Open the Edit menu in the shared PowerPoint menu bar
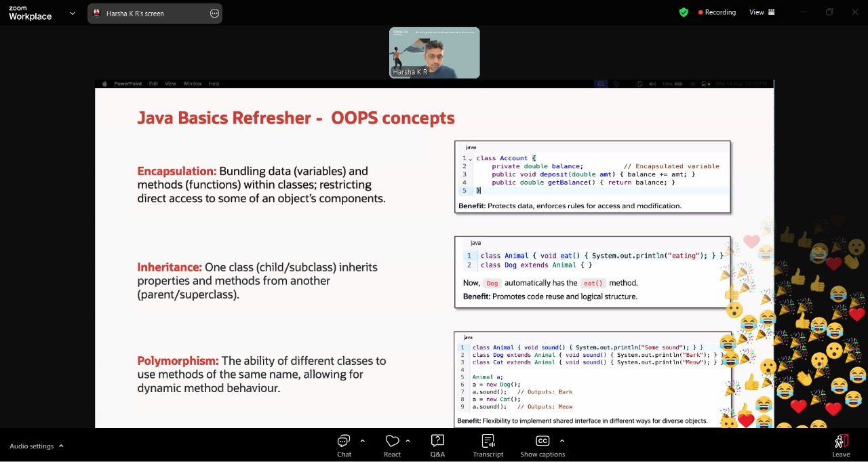This screenshot has height=462, width=868. (x=153, y=83)
